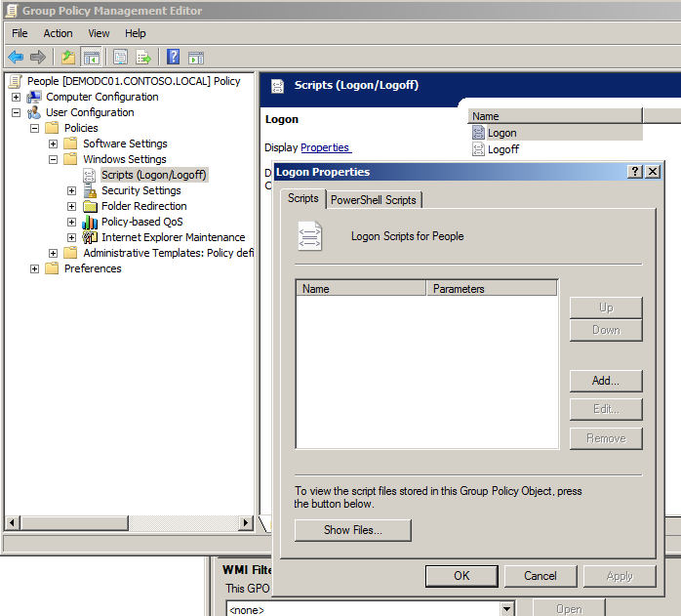Click OK in Logon Properties dialog
The width and height of the screenshot is (681, 616).
461,576
